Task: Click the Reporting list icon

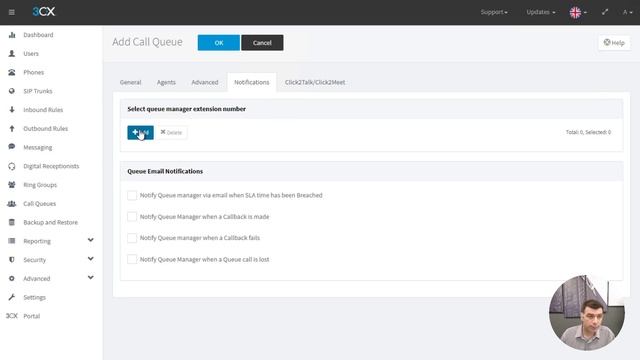Action: tap(12, 241)
